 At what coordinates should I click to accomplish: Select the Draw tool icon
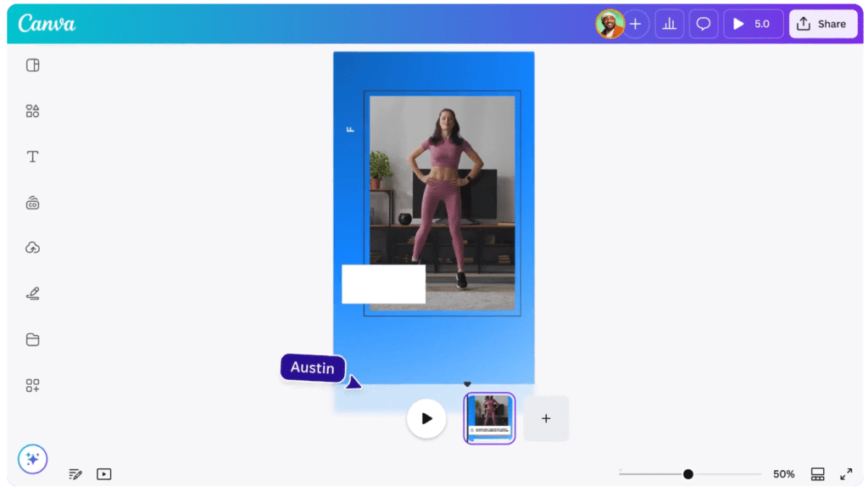(x=33, y=294)
